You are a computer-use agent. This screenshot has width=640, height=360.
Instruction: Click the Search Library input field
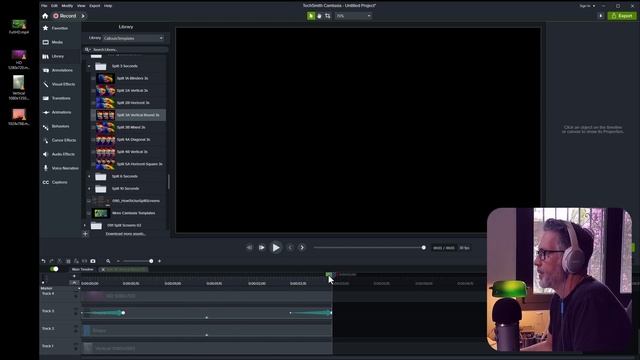click(126, 49)
